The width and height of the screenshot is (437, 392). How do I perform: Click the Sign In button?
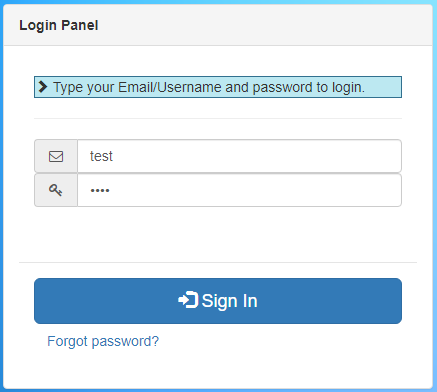coord(218,301)
